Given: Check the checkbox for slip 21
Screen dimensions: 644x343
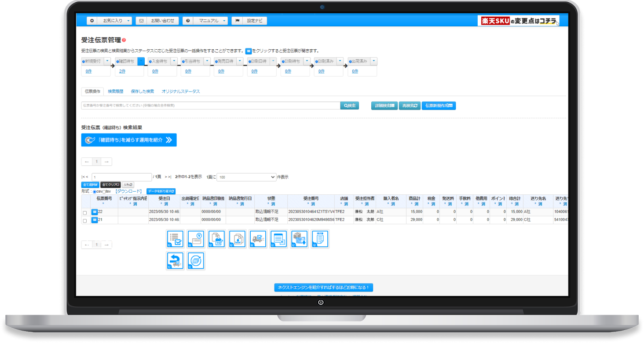Looking at the screenshot, I should (x=85, y=221).
